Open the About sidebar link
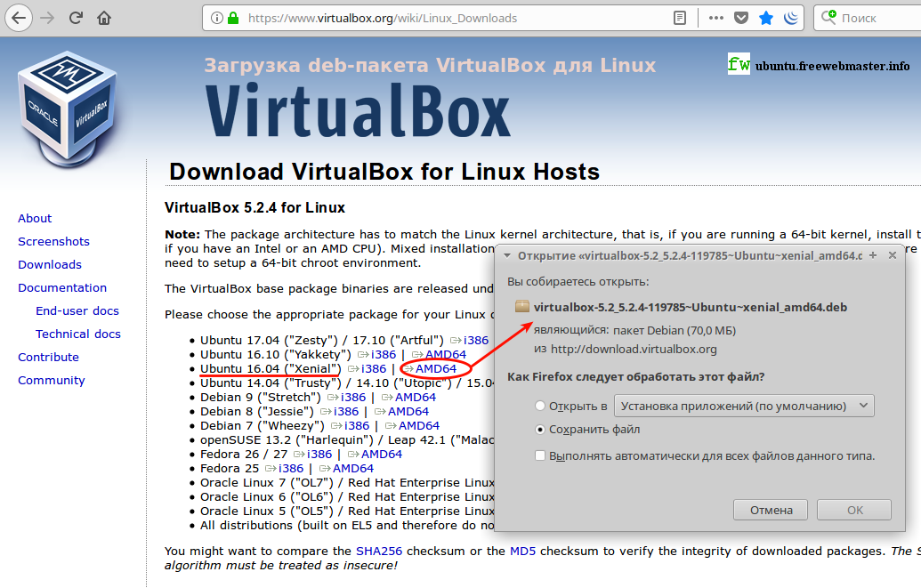921x588 pixels. tap(35, 219)
